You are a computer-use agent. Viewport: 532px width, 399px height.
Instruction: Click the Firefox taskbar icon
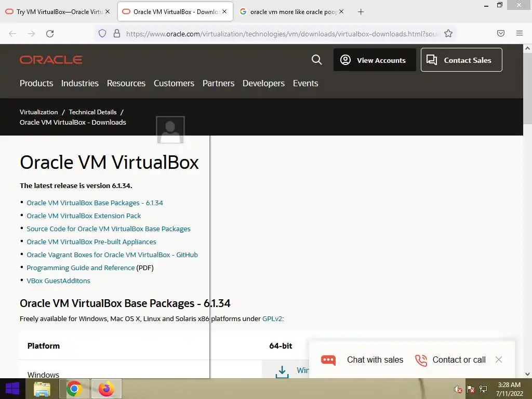coord(106,389)
